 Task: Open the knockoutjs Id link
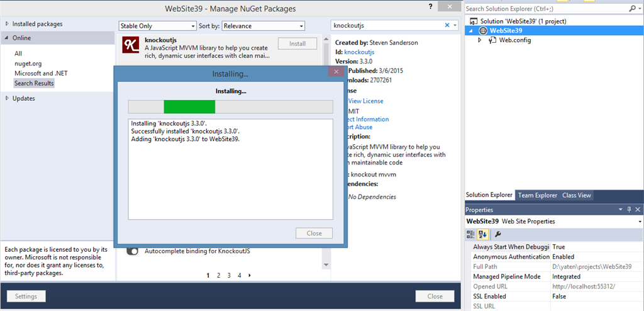pyautogui.click(x=359, y=52)
